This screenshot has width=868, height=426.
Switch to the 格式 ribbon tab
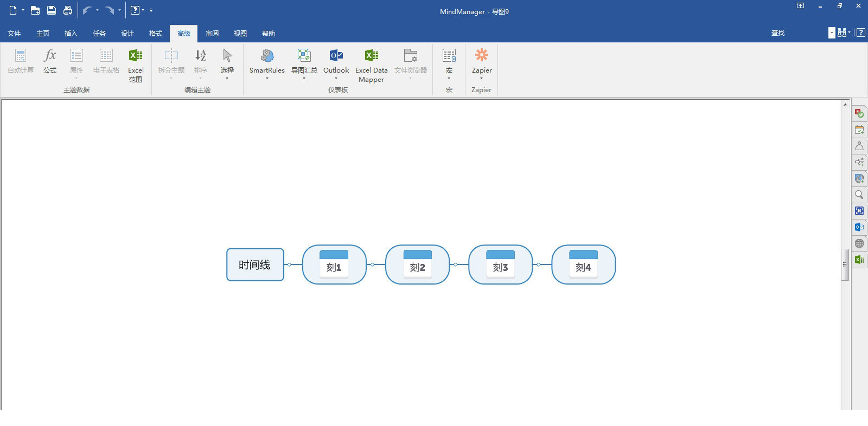pyautogui.click(x=156, y=34)
